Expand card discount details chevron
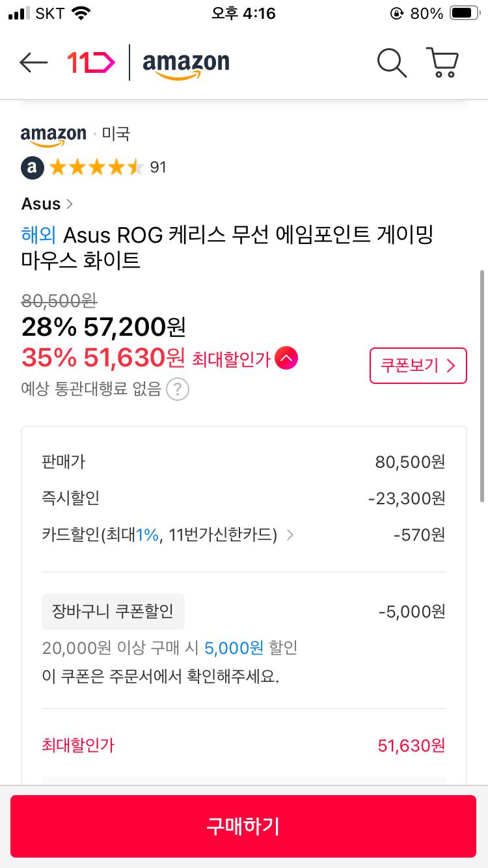Image resolution: width=488 pixels, height=868 pixels. coord(290,535)
